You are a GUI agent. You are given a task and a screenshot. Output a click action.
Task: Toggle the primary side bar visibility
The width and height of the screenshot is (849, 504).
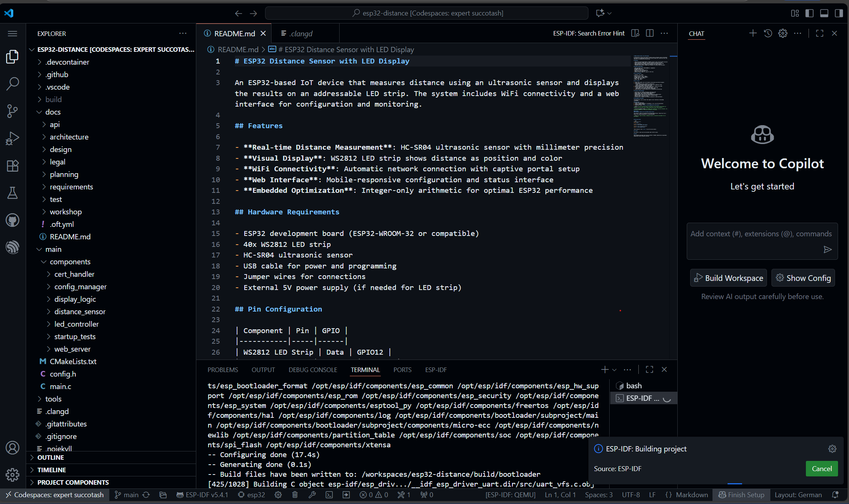pyautogui.click(x=809, y=13)
